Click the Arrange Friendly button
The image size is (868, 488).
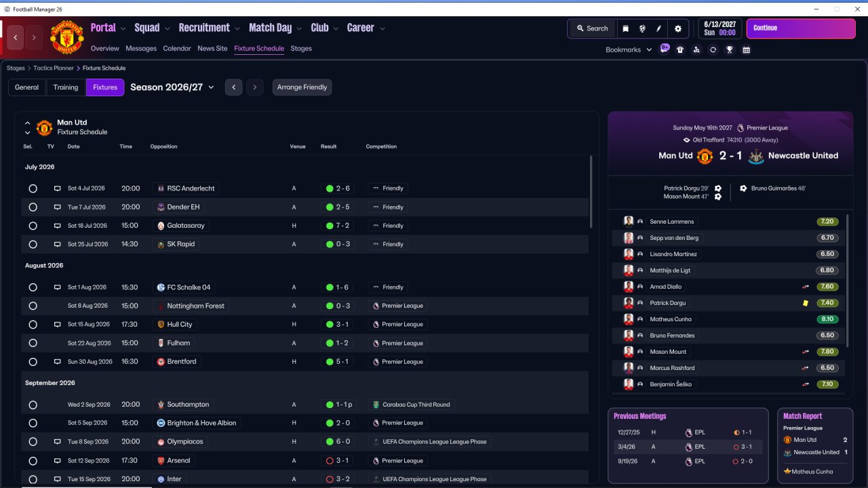[x=302, y=87]
